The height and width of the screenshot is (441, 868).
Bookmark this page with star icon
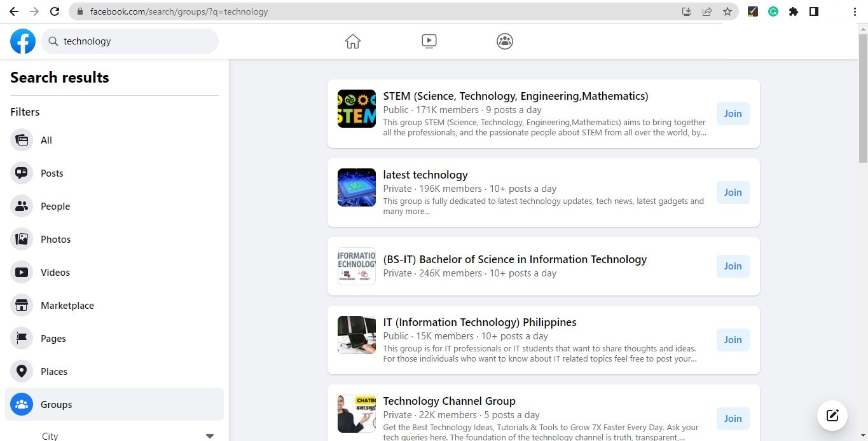[x=727, y=11]
